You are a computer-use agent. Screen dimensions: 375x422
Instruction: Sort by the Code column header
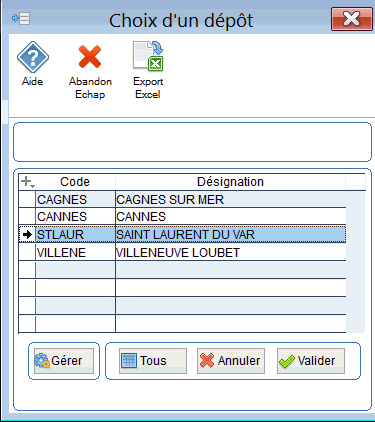[x=75, y=182]
